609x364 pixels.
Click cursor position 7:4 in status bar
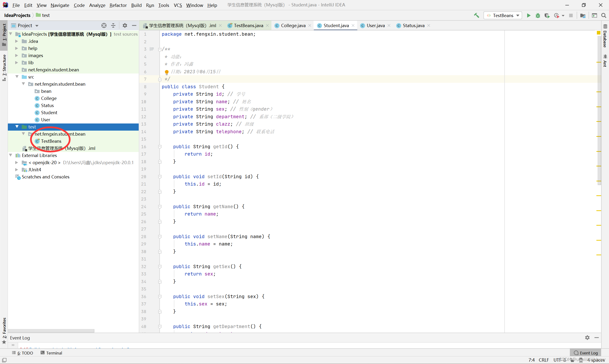pyautogui.click(x=531, y=360)
